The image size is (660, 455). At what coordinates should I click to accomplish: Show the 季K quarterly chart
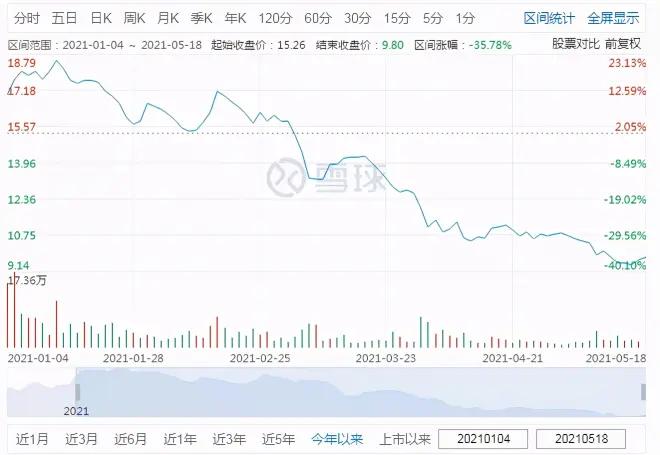coord(201,18)
